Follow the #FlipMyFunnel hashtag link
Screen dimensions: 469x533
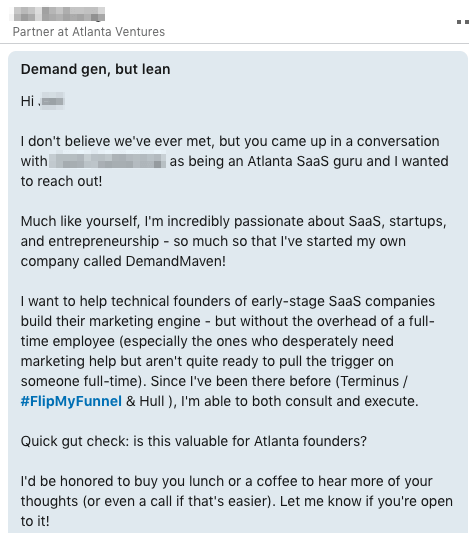tap(71, 401)
